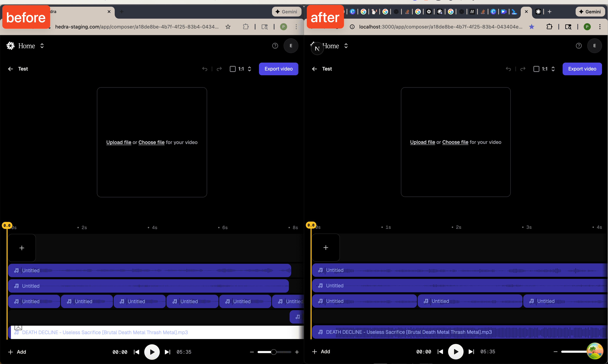Click the Hedra logo in before window
This screenshot has height=364, width=608.
[x=11, y=46]
